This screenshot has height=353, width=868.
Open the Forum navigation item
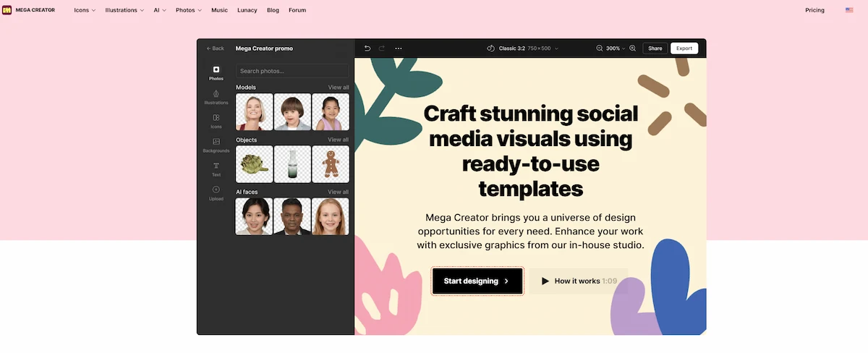(x=297, y=10)
